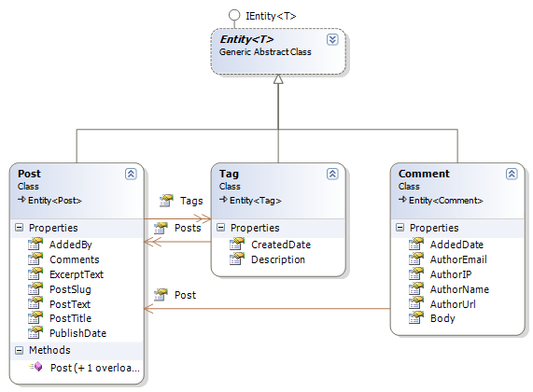Image resolution: width=533 pixels, height=392 pixels.
Task: Select the CreatedDate property icon
Action: 237,244
